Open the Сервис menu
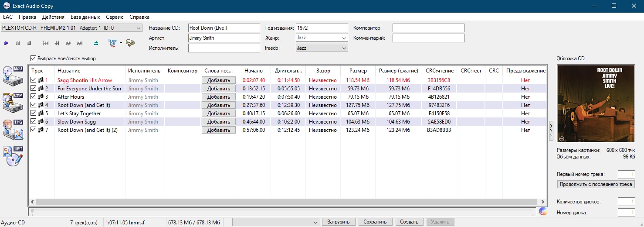Viewport: 644px width, 227px height. (114, 17)
